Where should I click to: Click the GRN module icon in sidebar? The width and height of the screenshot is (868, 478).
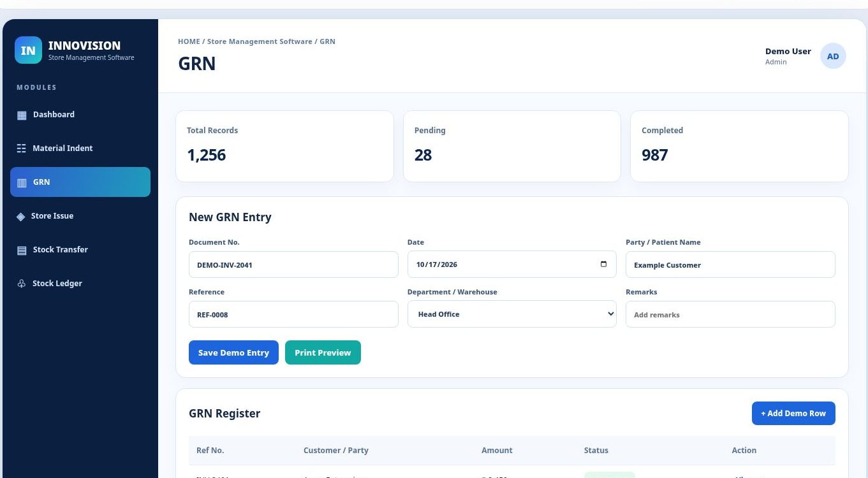click(22, 183)
